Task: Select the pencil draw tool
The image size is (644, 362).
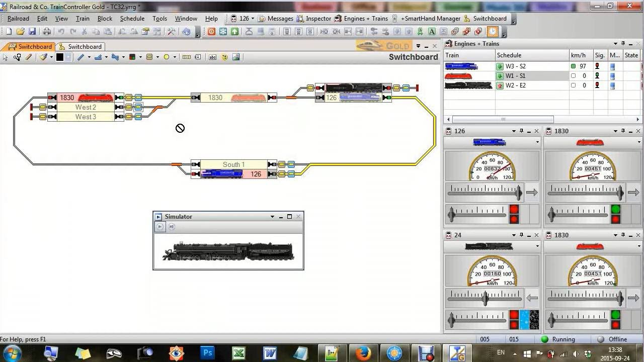Action: pos(29,57)
